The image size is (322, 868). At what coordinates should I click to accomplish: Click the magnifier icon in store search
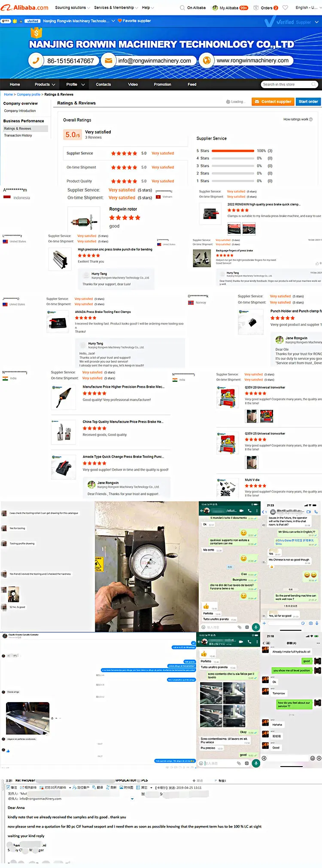[313, 84]
